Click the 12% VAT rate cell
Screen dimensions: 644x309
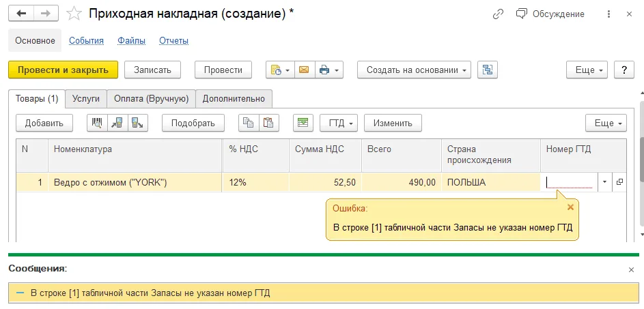pyautogui.click(x=256, y=183)
